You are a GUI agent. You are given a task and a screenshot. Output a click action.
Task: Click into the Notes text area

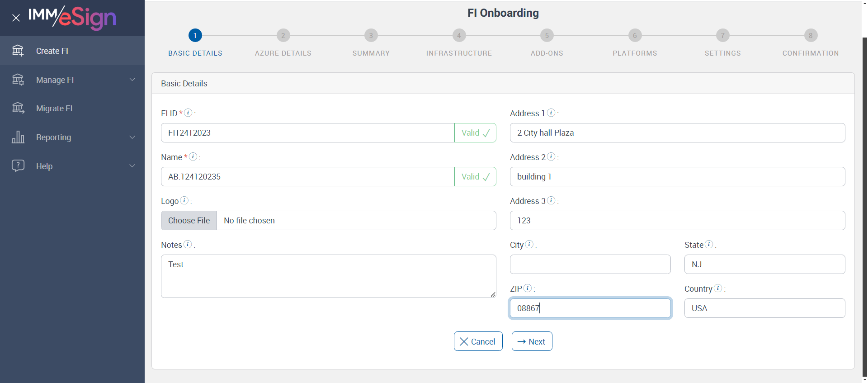click(x=328, y=276)
